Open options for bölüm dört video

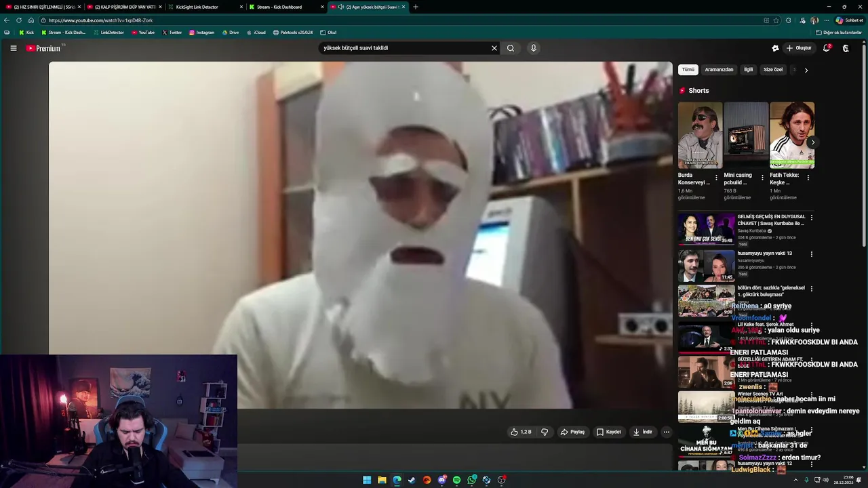pyautogui.click(x=811, y=289)
